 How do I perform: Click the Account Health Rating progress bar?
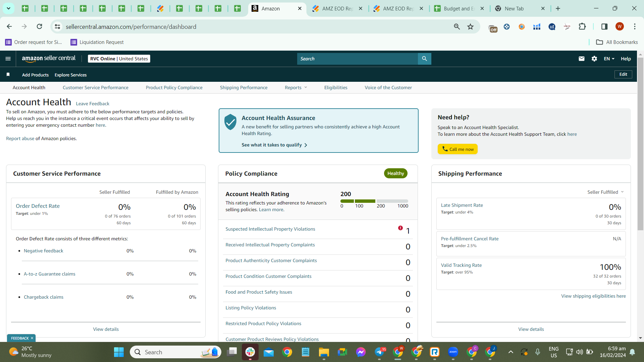pos(374,201)
